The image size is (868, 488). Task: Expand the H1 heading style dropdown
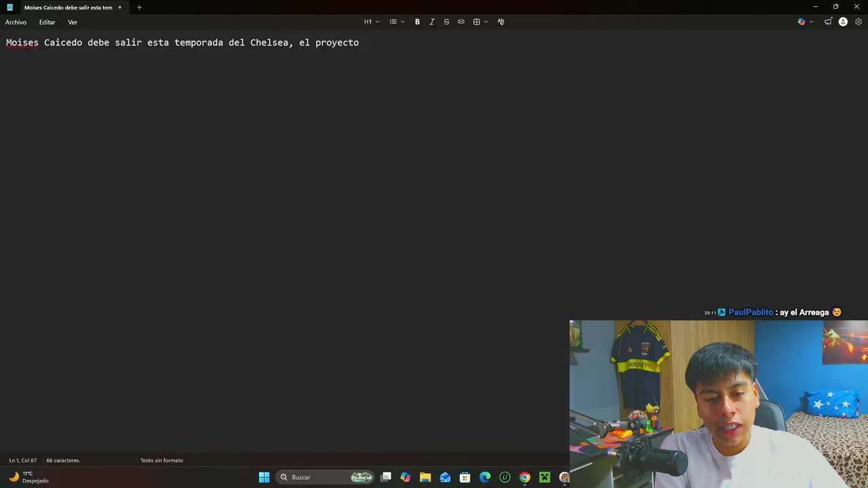click(372, 22)
